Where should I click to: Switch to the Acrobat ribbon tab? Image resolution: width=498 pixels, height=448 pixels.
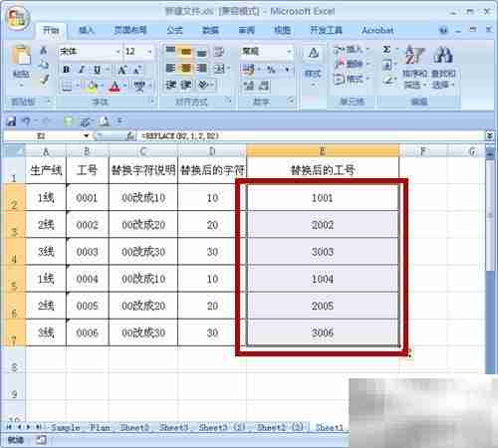point(377,30)
